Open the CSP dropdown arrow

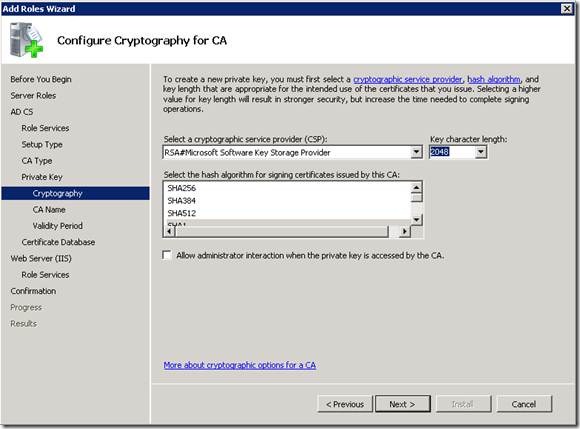point(417,152)
